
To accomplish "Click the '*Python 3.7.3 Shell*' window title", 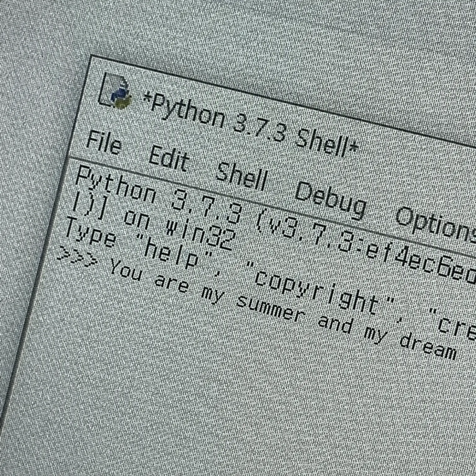I will pyautogui.click(x=250, y=124).
